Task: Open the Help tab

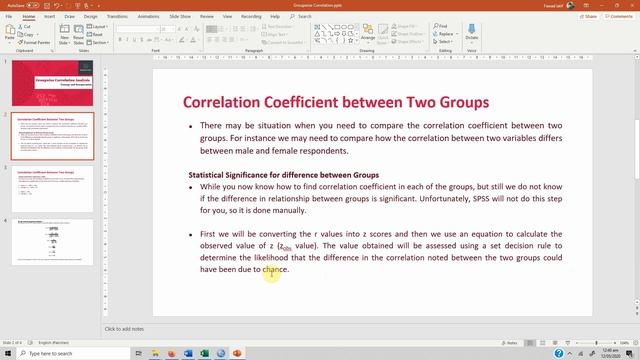Action: point(275,17)
